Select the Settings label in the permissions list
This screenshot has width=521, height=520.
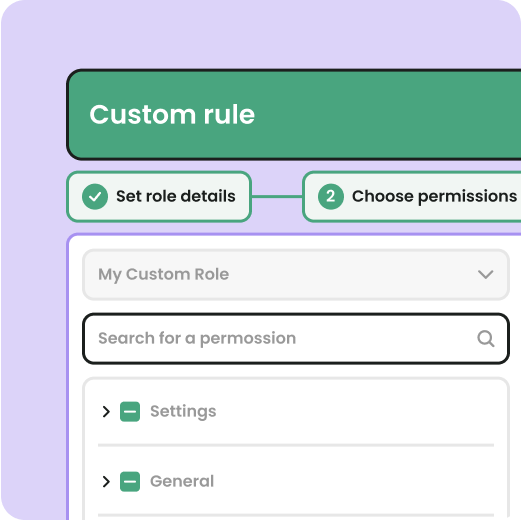pos(183,412)
